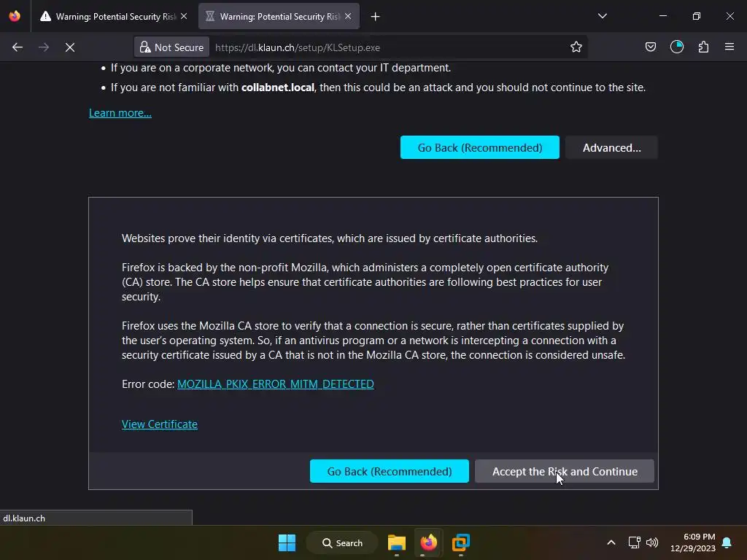Image resolution: width=747 pixels, height=560 pixels.
Task: Click the upper Go Back (Recommended) button
Action: coord(480,147)
